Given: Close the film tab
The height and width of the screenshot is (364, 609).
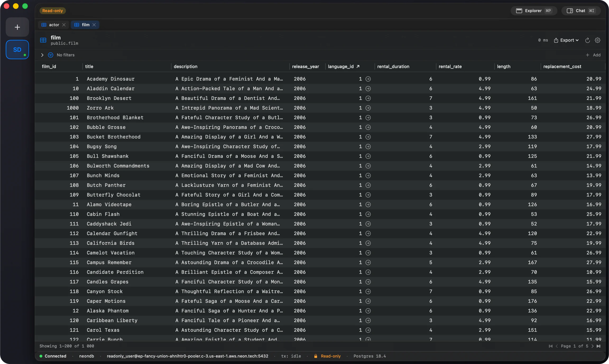Looking at the screenshot, I should (x=94, y=25).
